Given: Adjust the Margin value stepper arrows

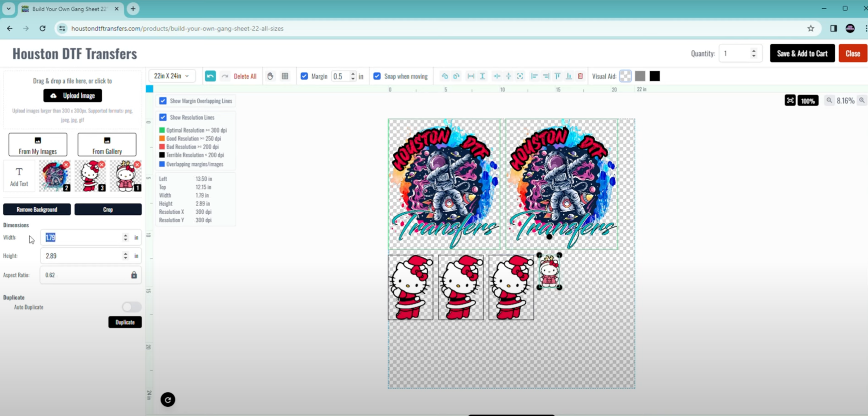Looking at the screenshot, I should tap(353, 76).
